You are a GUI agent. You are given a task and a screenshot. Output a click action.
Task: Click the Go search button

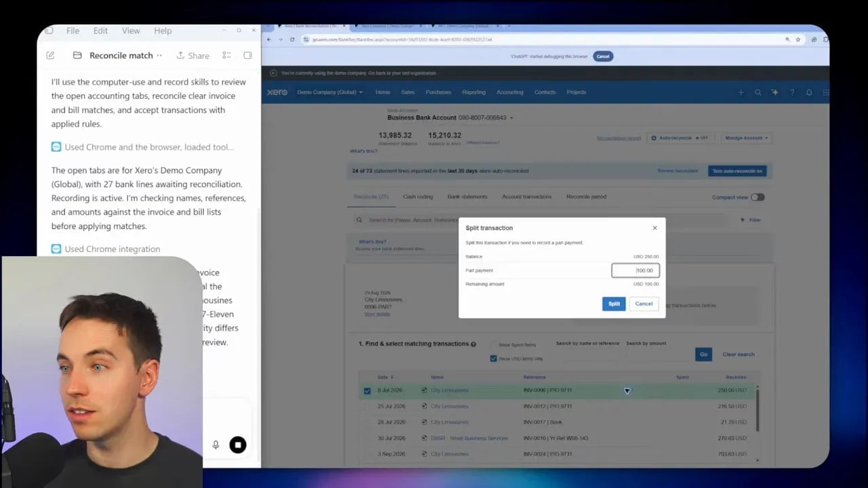click(x=703, y=354)
